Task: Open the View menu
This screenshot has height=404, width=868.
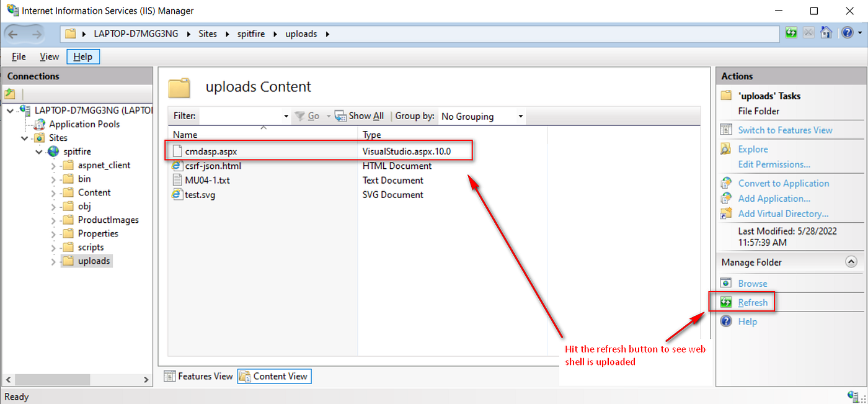Action: [x=50, y=56]
